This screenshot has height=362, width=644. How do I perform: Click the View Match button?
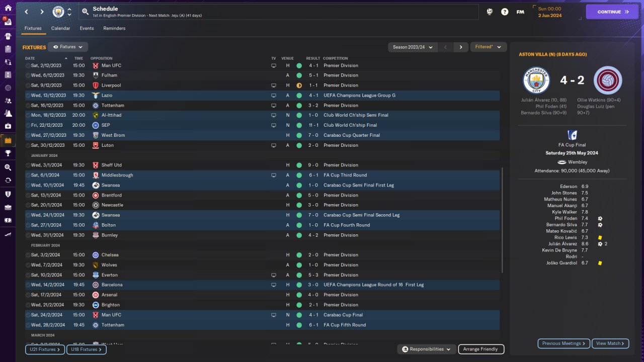pyautogui.click(x=610, y=343)
